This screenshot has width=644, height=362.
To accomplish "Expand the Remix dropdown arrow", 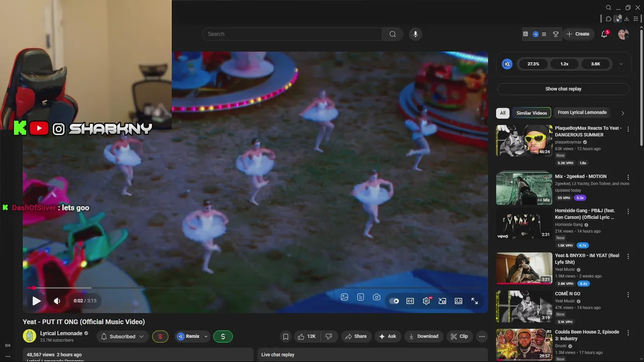I will pos(206,336).
